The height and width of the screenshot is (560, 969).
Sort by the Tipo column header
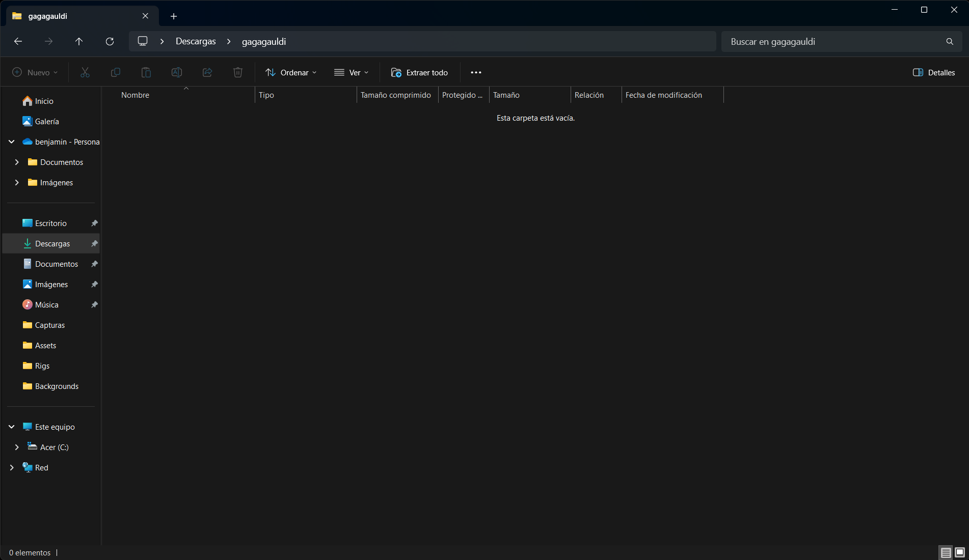pos(306,95)
